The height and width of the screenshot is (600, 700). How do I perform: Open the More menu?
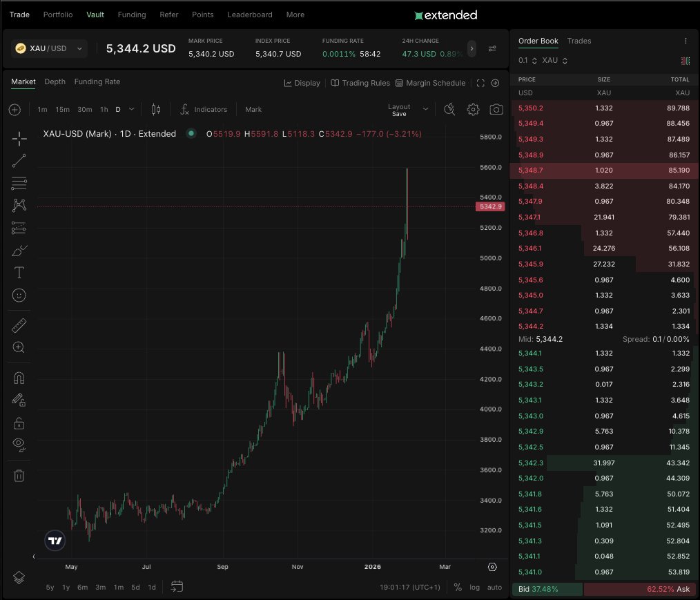click(x=295, y=14)
